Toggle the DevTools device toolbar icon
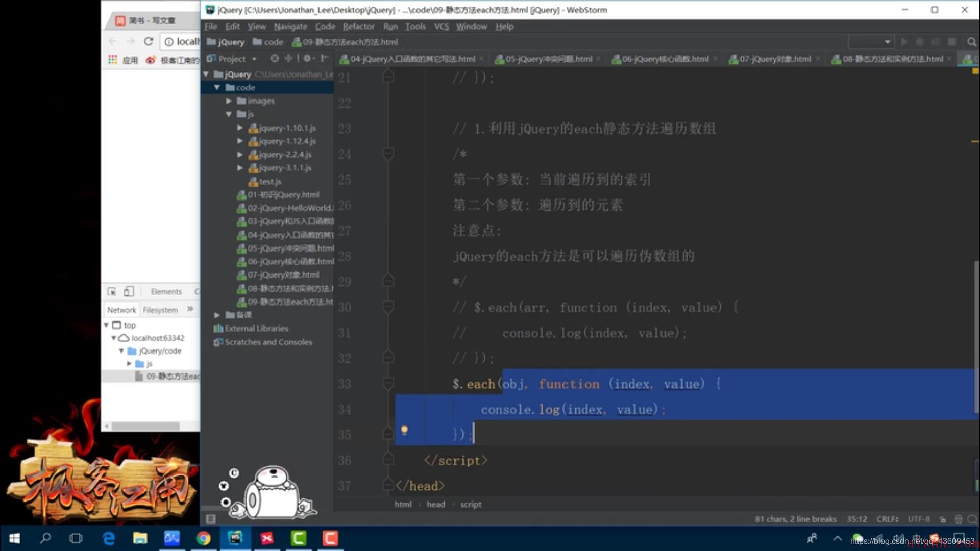980x551 pixels. tap(129, 291)
